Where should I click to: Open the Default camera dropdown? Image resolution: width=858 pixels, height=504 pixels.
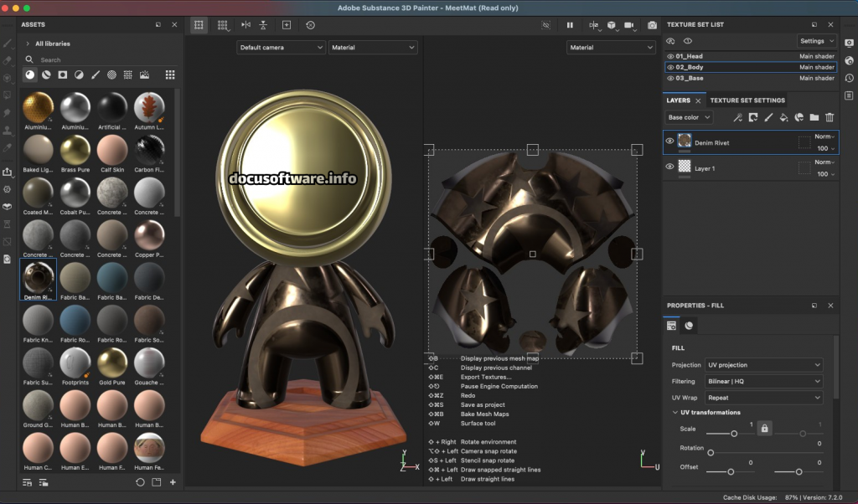click(x=281, y=48)
